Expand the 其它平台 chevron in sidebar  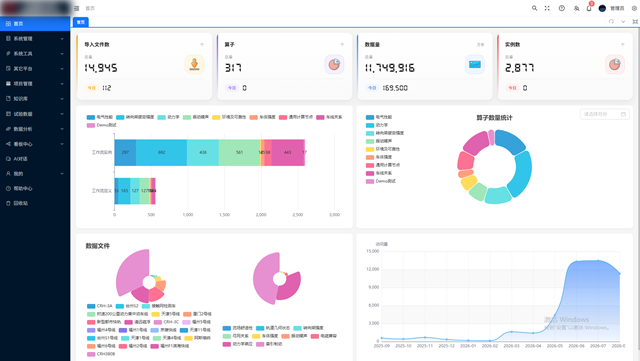(x=62, y=69)
